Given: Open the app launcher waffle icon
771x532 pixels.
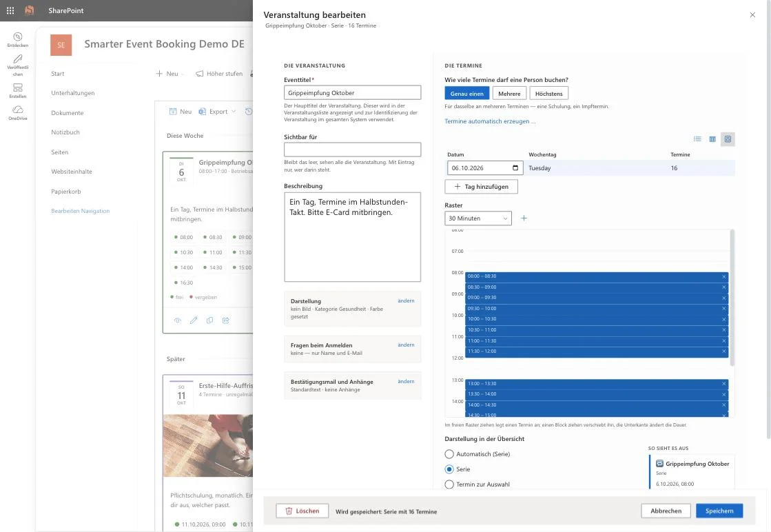Looking at the screenshot, I should coord(10,10).
